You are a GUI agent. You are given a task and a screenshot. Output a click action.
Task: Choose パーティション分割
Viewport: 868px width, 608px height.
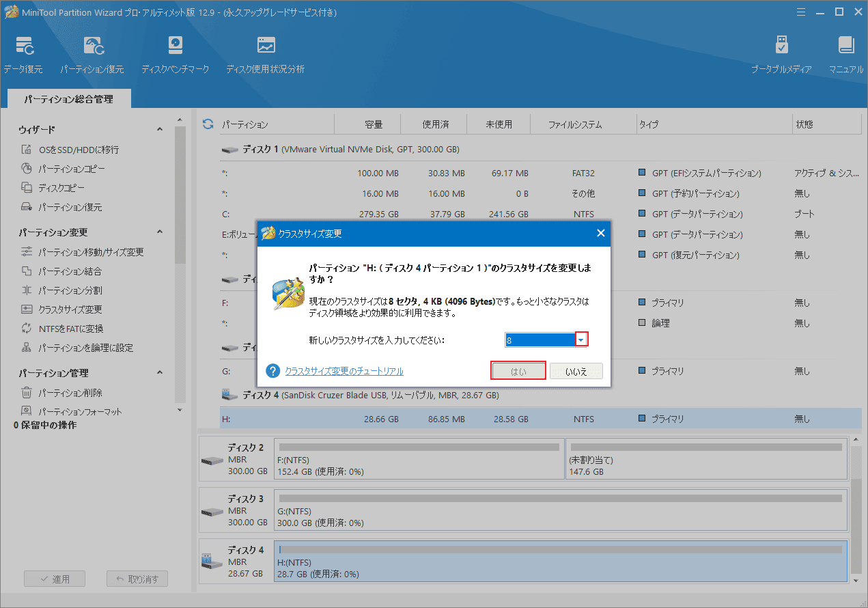pos(61,290)
